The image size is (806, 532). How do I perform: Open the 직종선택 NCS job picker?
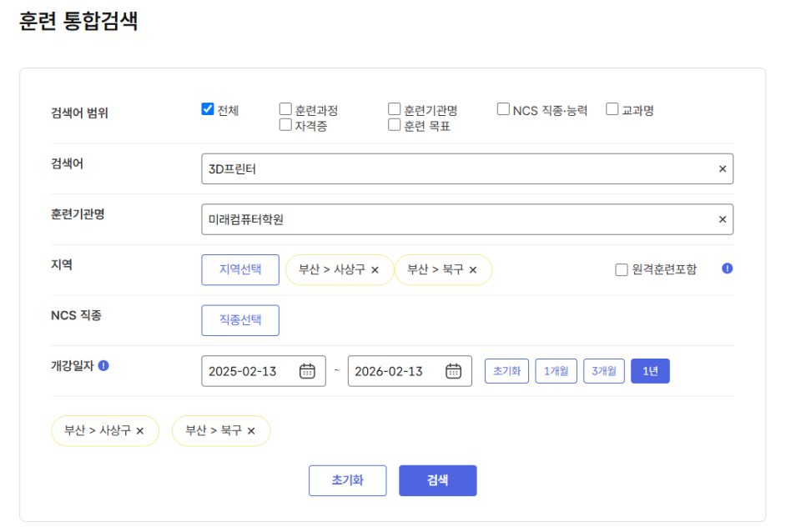point(240,320)
